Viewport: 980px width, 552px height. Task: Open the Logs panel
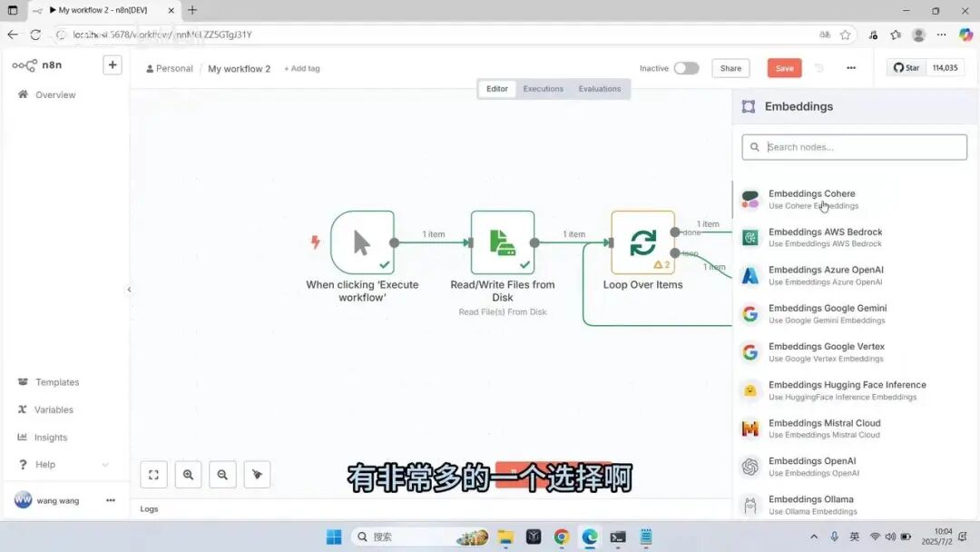pyautogui.click(x=149, y=508)
